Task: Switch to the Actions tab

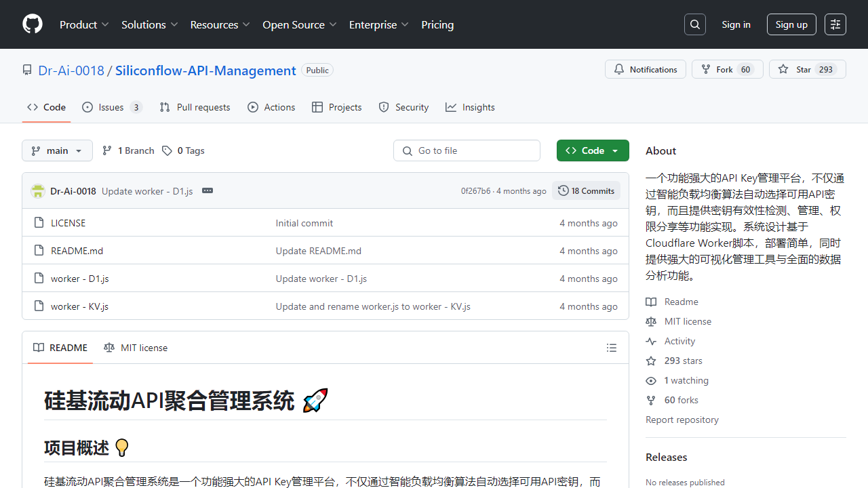Action: (x=271, y=107)
